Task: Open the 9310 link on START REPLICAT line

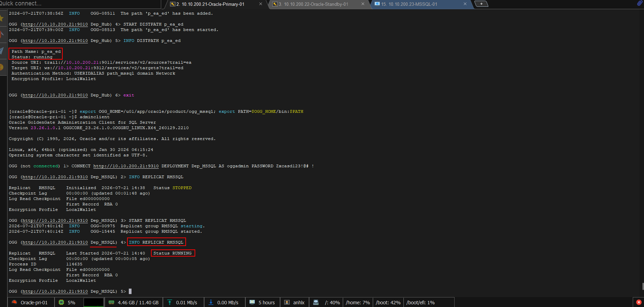Action: (55, 220)
